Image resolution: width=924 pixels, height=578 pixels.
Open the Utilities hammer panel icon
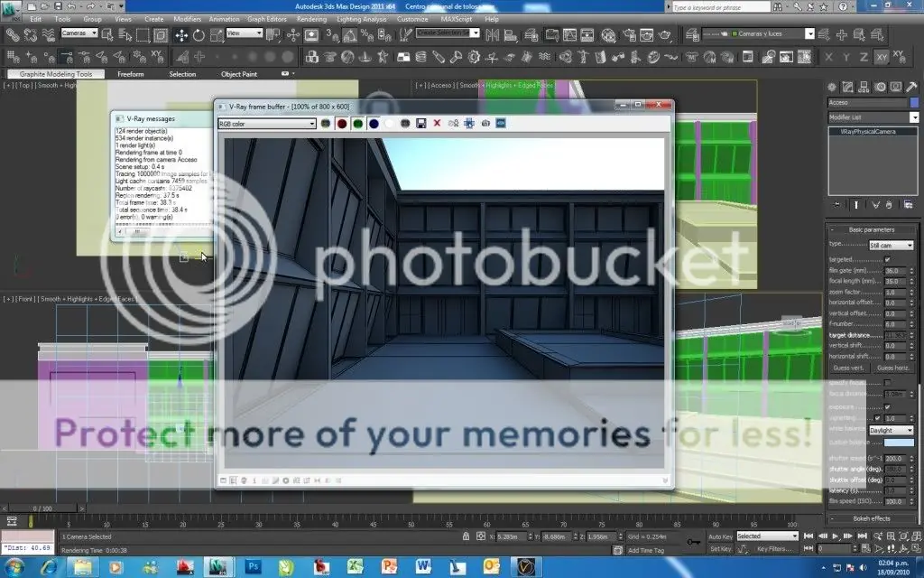click(x=911, y=87)
